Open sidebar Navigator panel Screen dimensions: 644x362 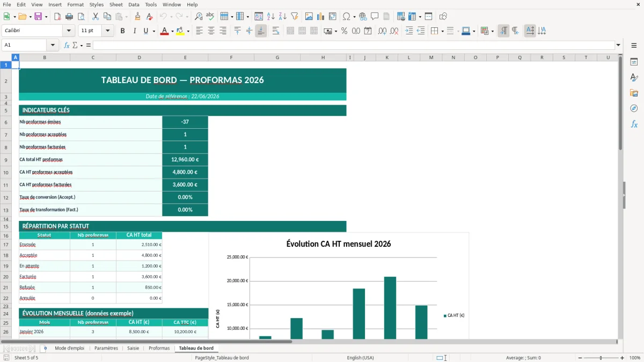(x=634, y=108)
